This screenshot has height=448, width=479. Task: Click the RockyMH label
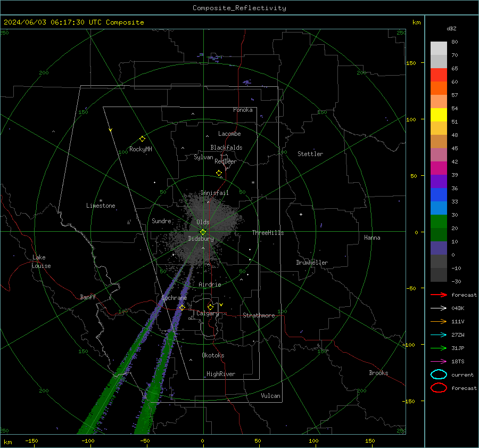click(x=141, y=149)
